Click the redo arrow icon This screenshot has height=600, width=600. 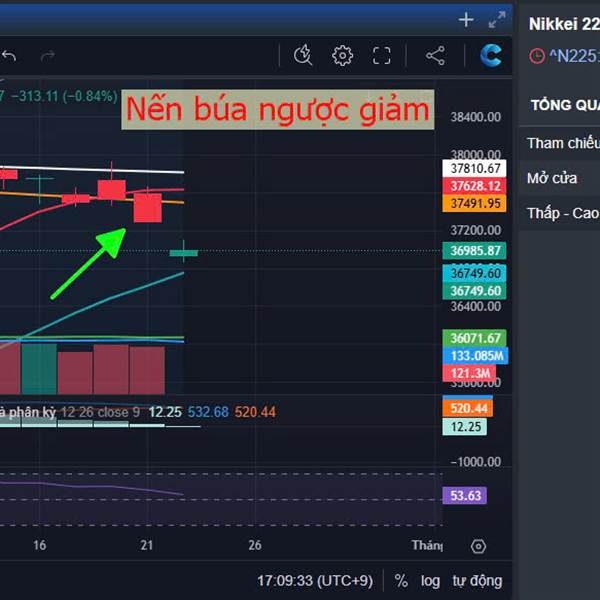click(48, 56)
